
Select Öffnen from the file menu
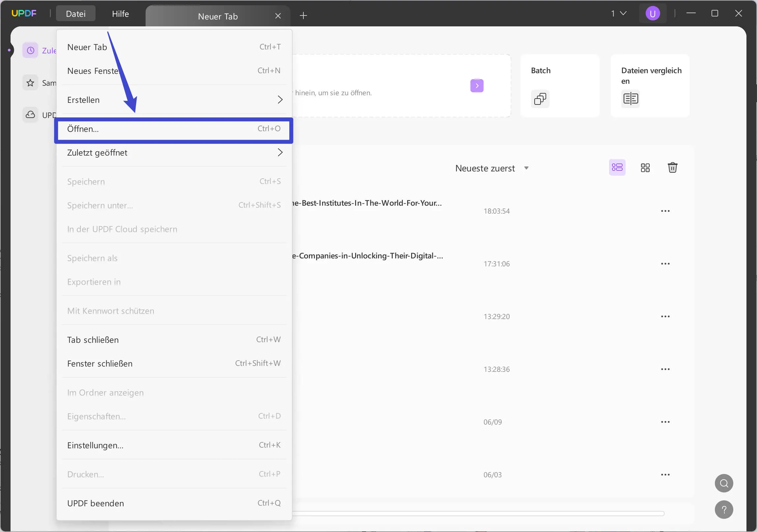coord(174,129)
